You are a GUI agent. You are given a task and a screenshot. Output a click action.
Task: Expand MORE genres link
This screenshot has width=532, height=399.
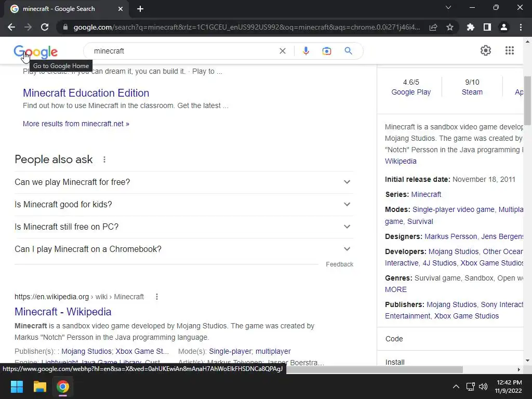pos(395,289)
